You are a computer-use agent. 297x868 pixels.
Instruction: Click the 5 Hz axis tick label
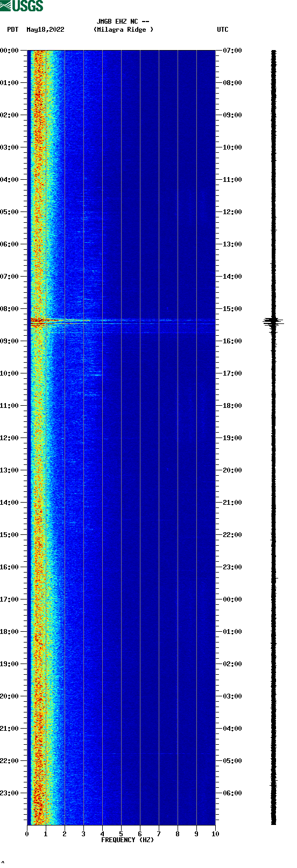[121, 834]
